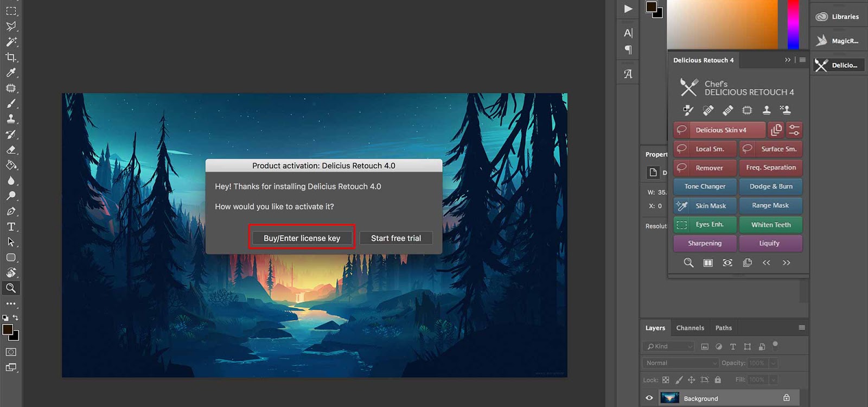Select the Hand tool
This screenshot has height=407, width=868.
(11, 272)
